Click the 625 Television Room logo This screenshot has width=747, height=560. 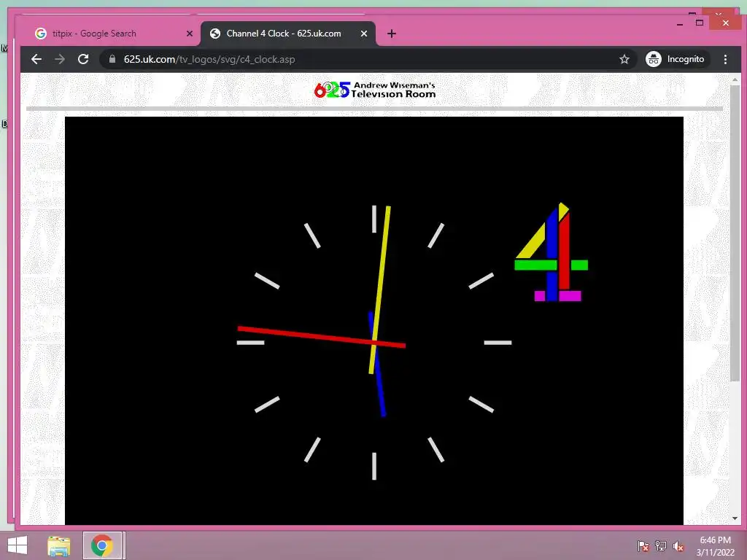375,90
